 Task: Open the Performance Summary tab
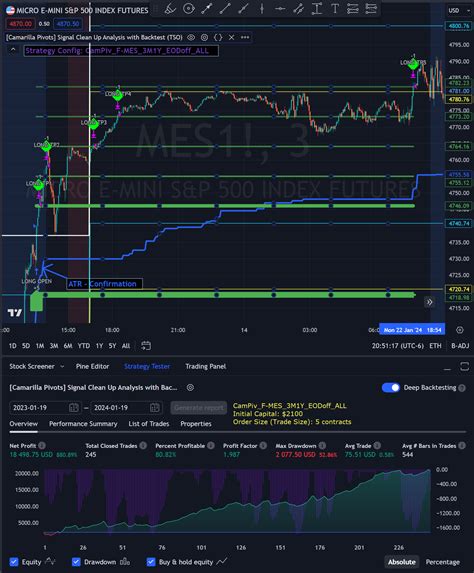(83, 424)
